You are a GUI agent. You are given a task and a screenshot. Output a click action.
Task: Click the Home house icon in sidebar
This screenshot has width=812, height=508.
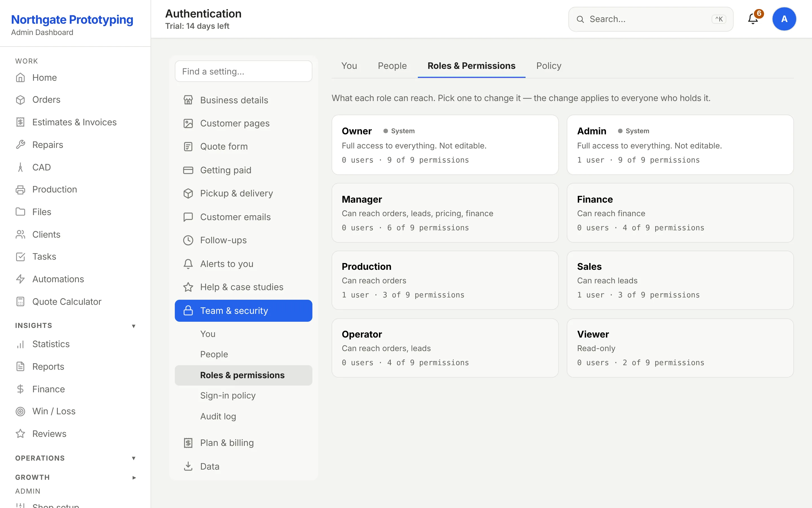[x=21, y=78]
